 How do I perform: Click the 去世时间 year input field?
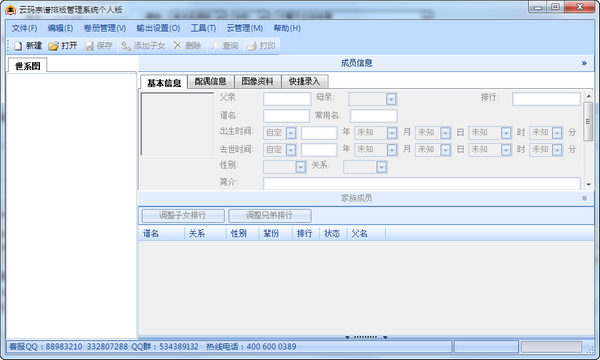(x=319, y=150)
